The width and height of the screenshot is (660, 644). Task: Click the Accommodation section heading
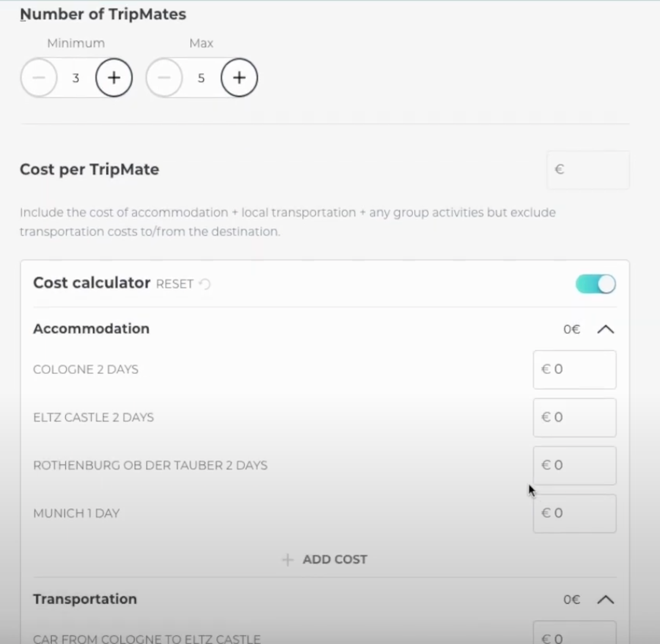tap(91, 329)
